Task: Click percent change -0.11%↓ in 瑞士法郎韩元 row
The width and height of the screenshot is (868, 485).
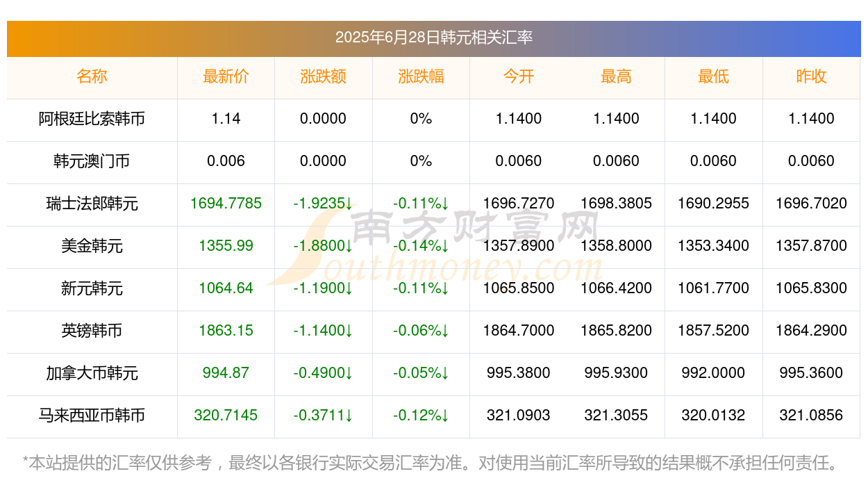Action: coord(421,204)
